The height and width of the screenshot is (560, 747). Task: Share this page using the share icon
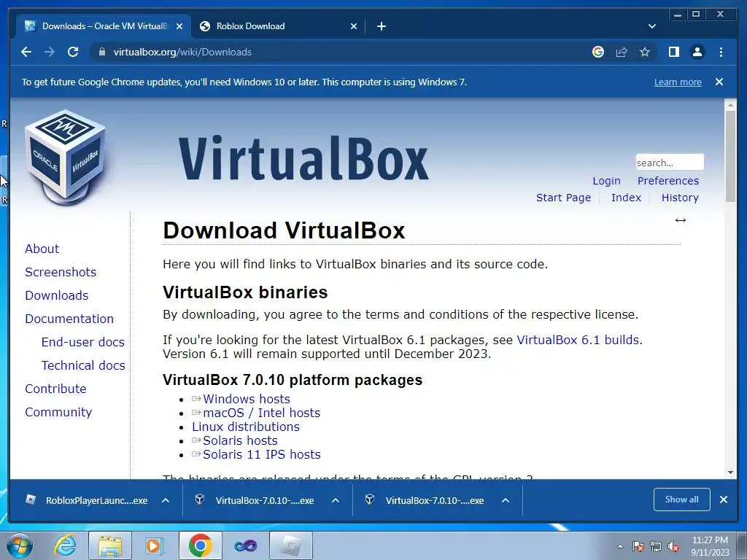622,52
